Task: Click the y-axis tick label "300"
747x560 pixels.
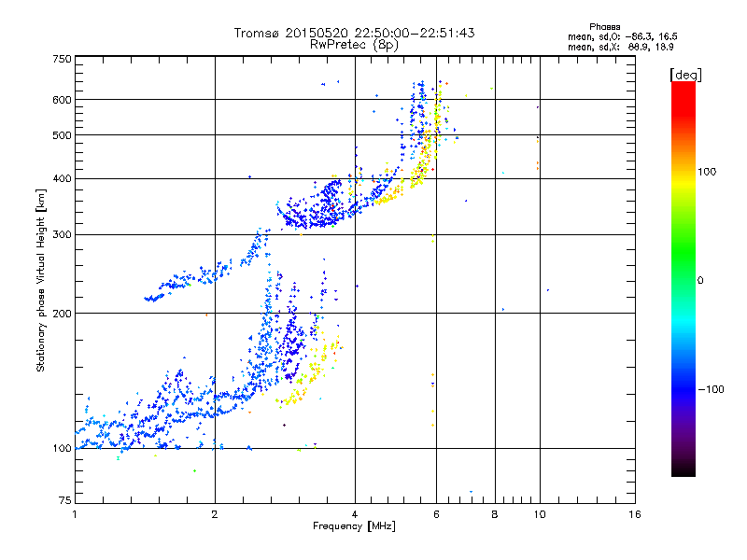Action: (x=62, y=234)
